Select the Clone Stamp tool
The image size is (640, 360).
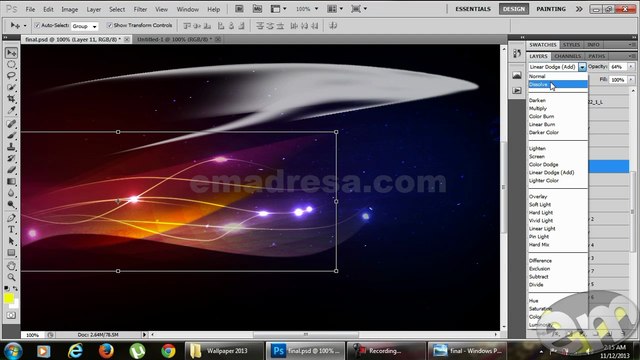point(11,147)
